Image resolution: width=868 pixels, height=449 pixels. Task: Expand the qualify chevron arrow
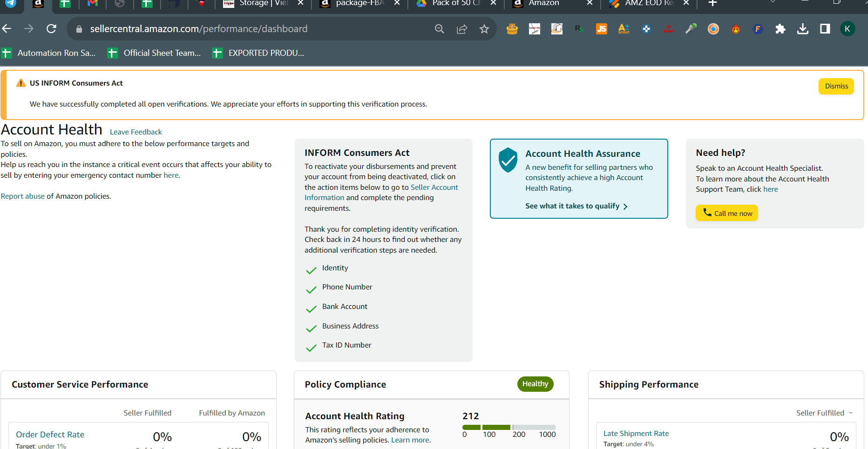tap(625, 207)
